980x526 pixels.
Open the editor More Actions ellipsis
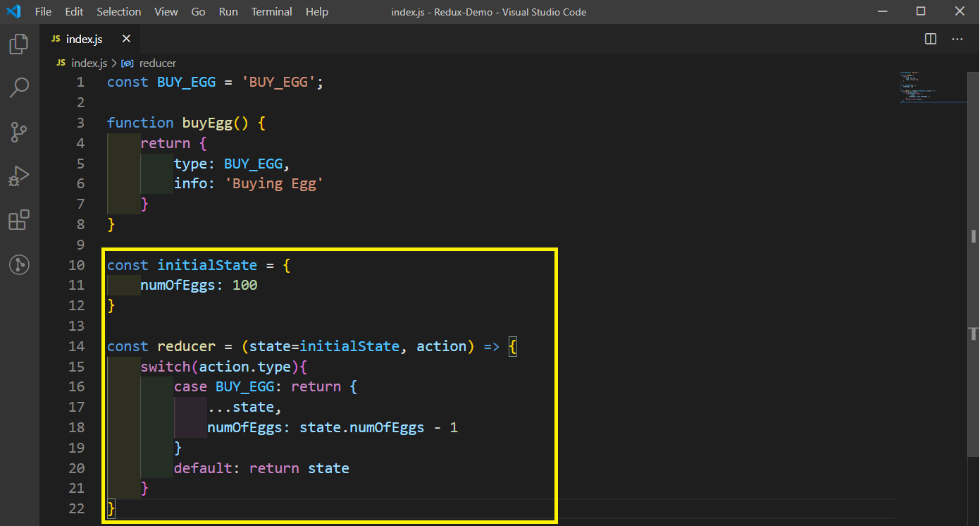(x=957, y=39)
